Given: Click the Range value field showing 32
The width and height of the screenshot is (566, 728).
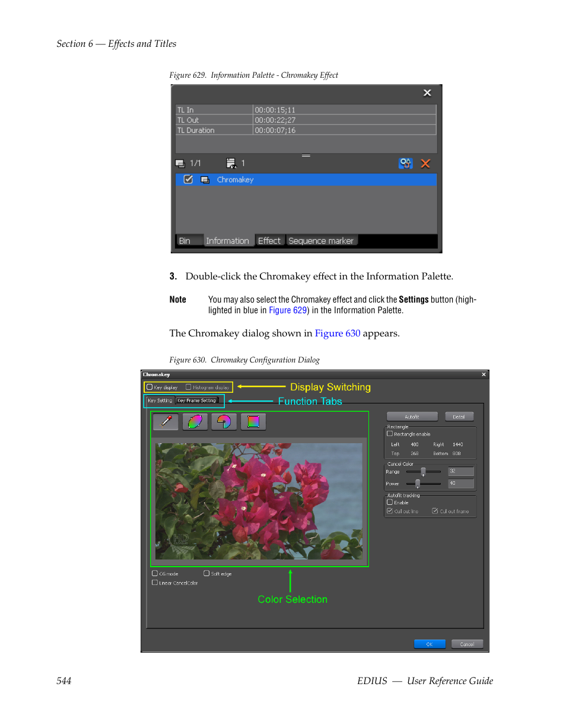Looking at the screenshot, I should (x=461, y=472).
